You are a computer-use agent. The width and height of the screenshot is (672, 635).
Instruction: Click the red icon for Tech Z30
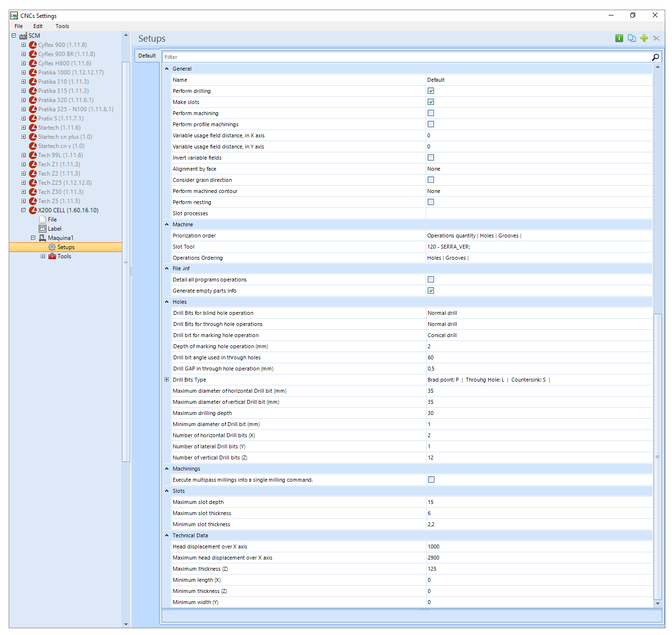33,192
